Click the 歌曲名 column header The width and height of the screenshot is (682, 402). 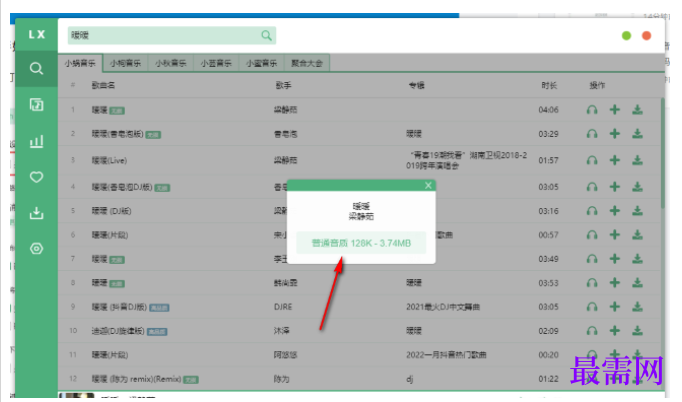tap(103, 85)
